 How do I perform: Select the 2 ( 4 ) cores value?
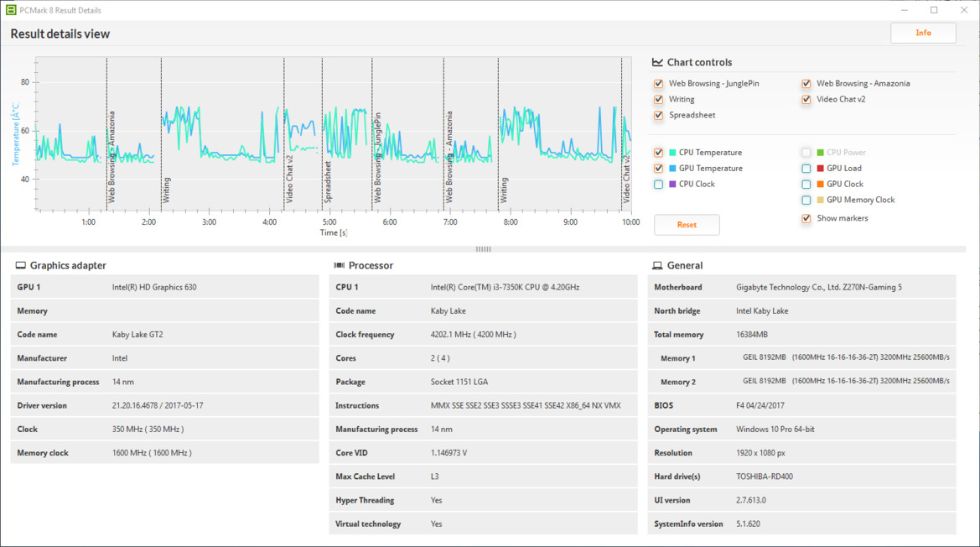click(x=440, y=358)
